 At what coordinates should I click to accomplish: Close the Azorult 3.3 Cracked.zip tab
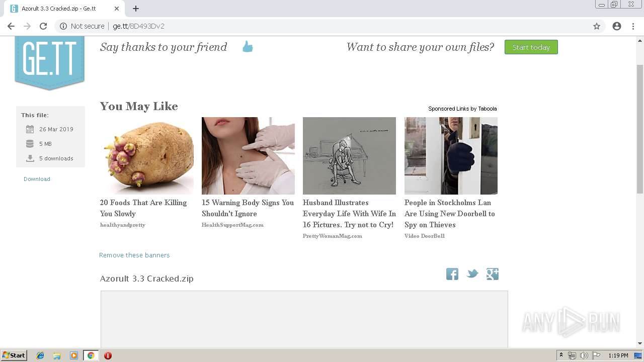pyautogui.click(x=117, y=9)
